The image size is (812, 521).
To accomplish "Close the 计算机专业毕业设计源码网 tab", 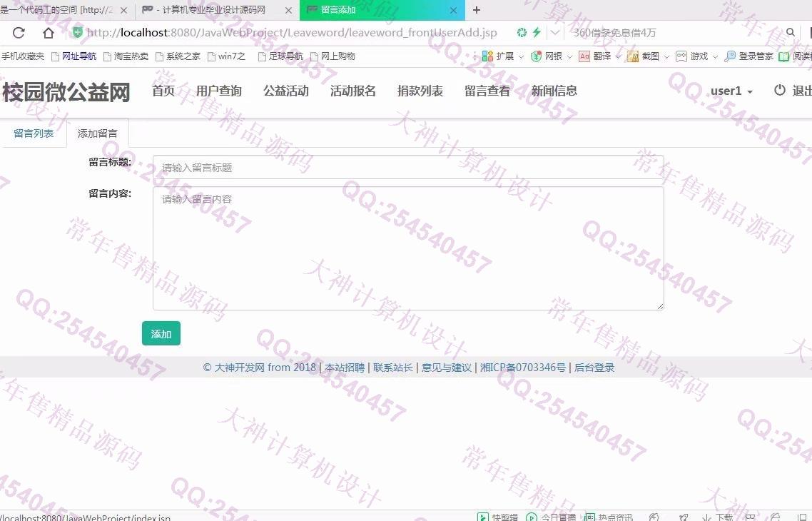I will pos(288,10).
